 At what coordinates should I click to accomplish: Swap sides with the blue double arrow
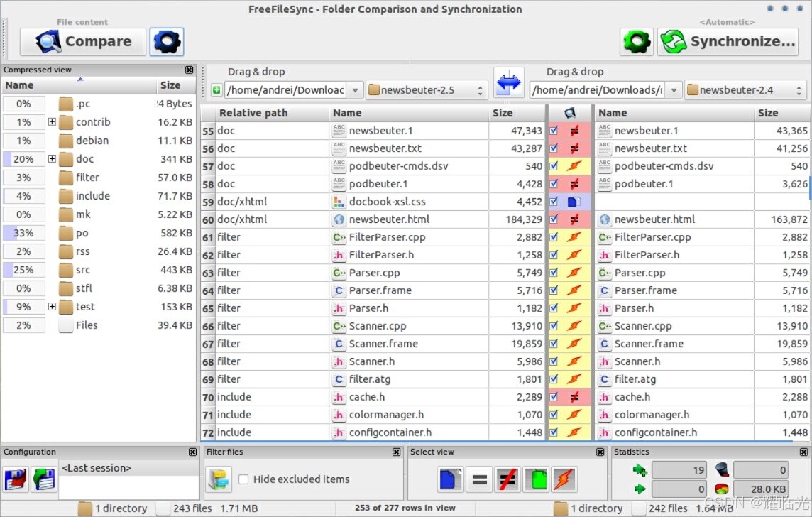tap(508, 83)
